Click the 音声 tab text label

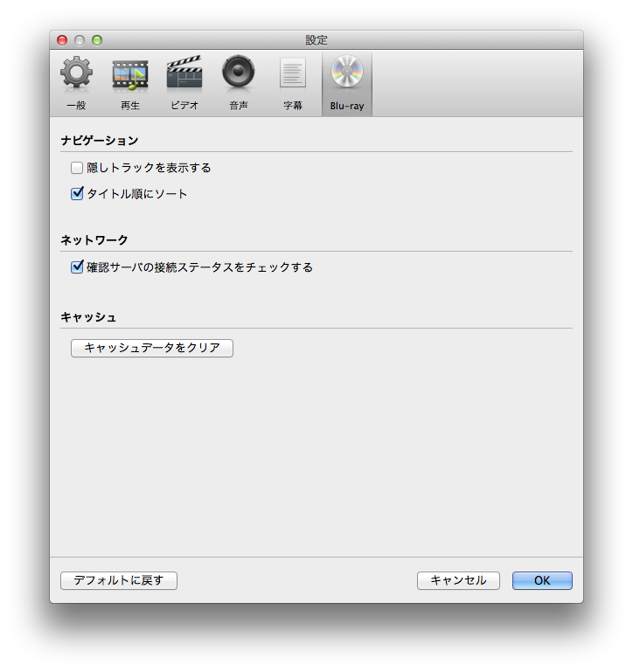[238, 106]
